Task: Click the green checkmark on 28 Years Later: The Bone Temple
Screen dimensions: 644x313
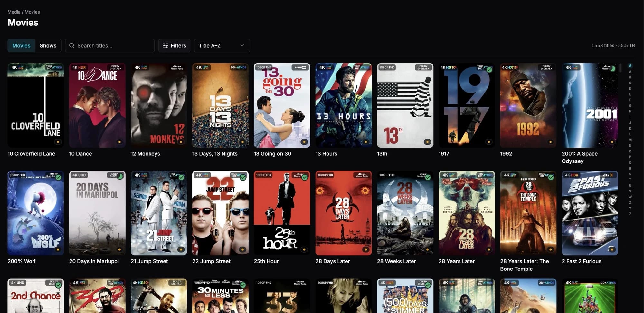Action: [x=551, y=177]
